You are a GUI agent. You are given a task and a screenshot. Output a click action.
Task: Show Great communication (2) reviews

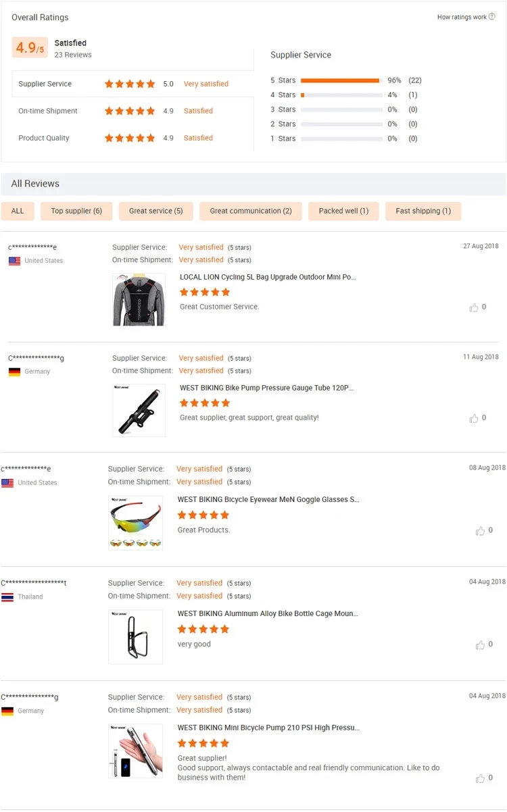tap(251, 211)
